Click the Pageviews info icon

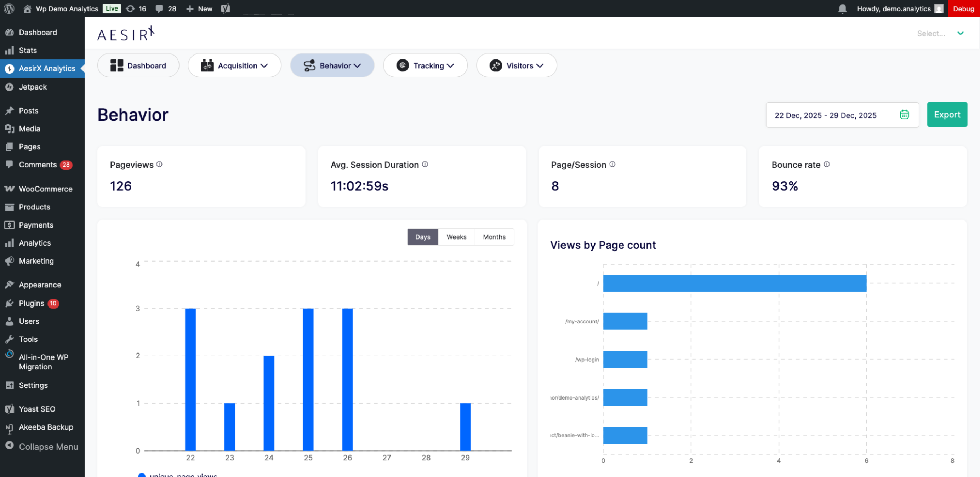tap(159, 164)
